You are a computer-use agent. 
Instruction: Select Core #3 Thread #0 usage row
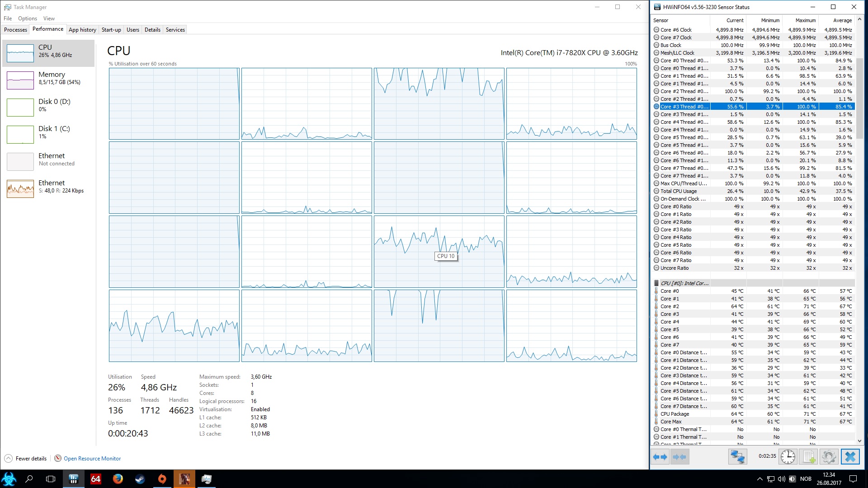click(753, 107)
